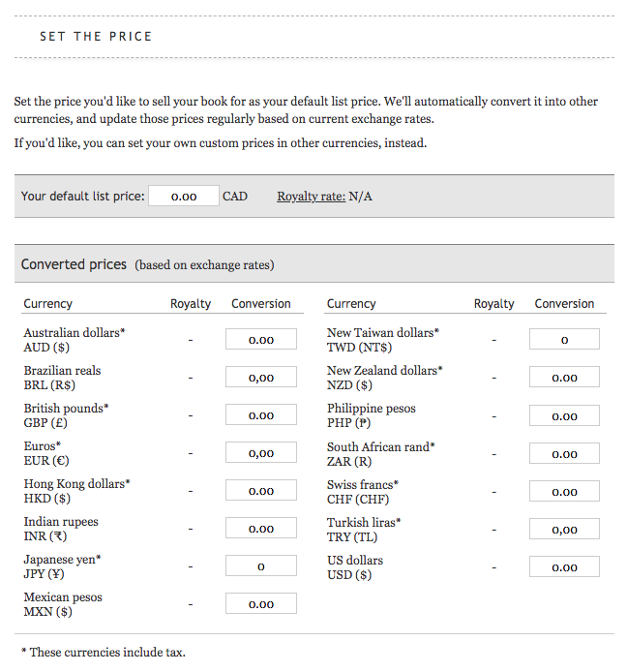
Task: Click the British pounds GBP conversion box
Action: pyautogui.click(x=261, y=415)
